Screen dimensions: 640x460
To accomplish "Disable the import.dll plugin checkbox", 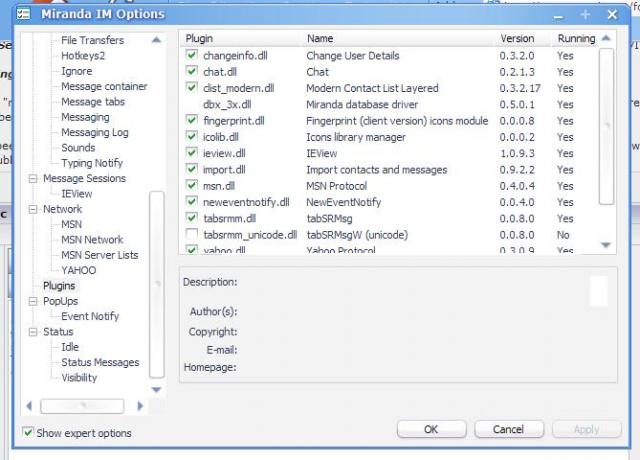I will (x=191, y=169).
